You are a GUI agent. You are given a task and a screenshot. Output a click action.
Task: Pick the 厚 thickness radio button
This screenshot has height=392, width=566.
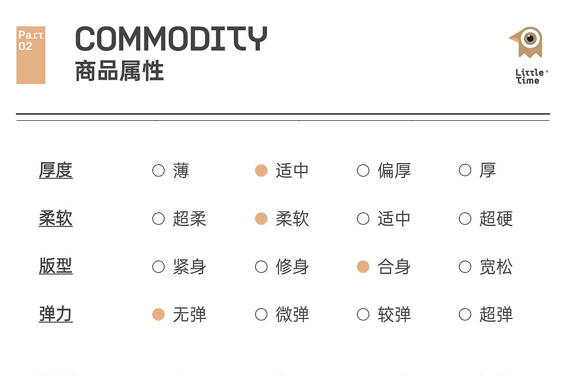point(465,170)
